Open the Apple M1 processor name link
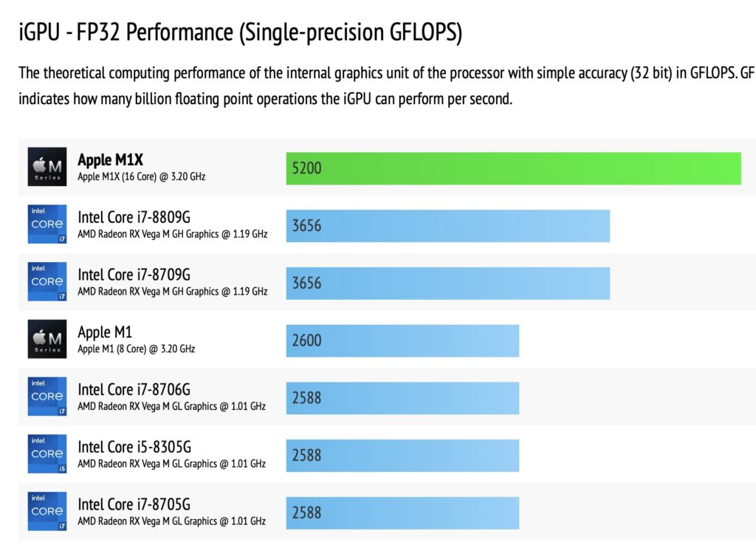This screenshot has width=756, height=553. (x=105, y=332)
